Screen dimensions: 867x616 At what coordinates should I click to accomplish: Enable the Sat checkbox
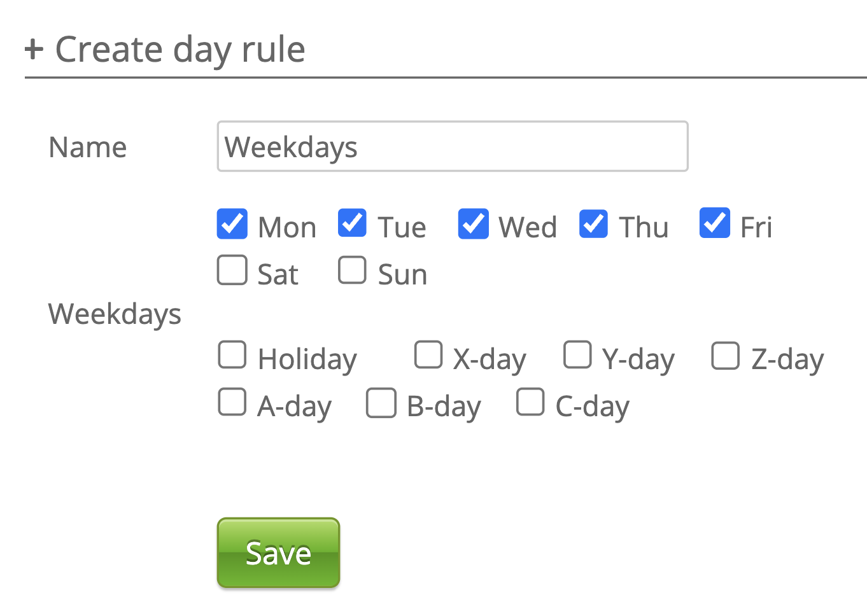tap(232, 270)
